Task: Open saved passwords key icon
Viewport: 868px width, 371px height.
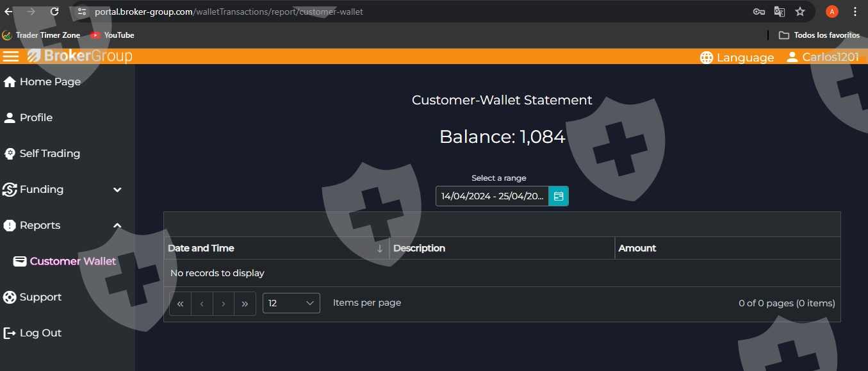Action: click(758, 12)
